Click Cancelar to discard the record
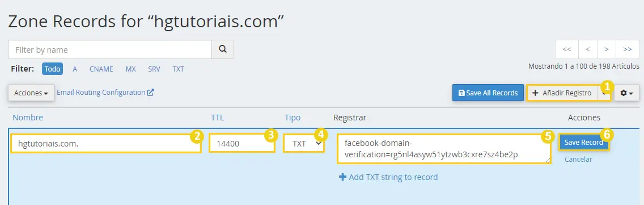Image resolution: width=644 pixels, height=205 pixels. (x=578, y=160)
